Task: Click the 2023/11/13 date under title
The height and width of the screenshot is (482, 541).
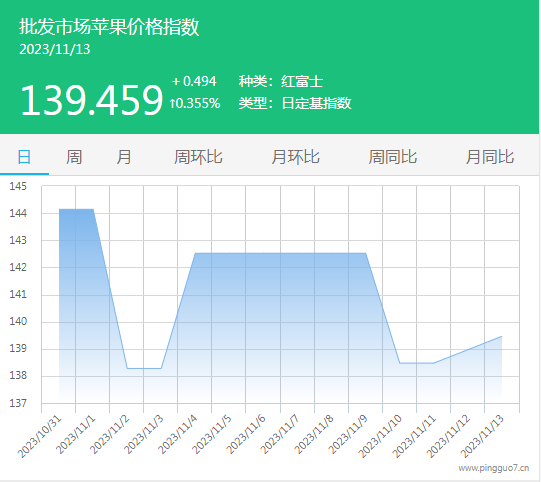Action: (55, 49)
